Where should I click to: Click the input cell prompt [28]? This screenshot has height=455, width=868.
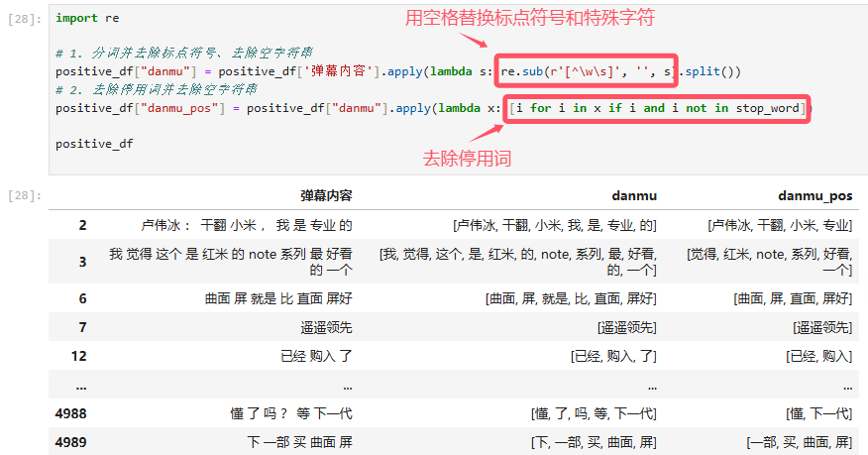coord(24,19)
